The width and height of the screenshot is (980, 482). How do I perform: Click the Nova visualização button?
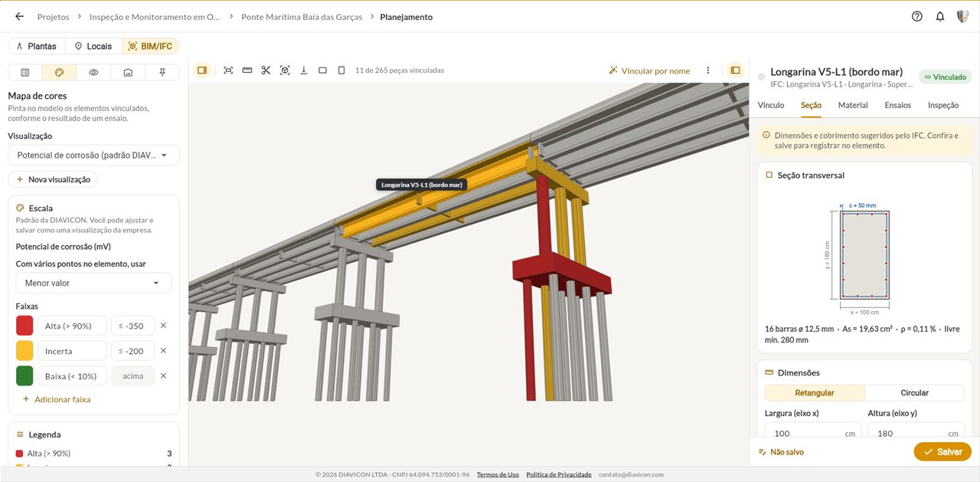coord(53,179)
